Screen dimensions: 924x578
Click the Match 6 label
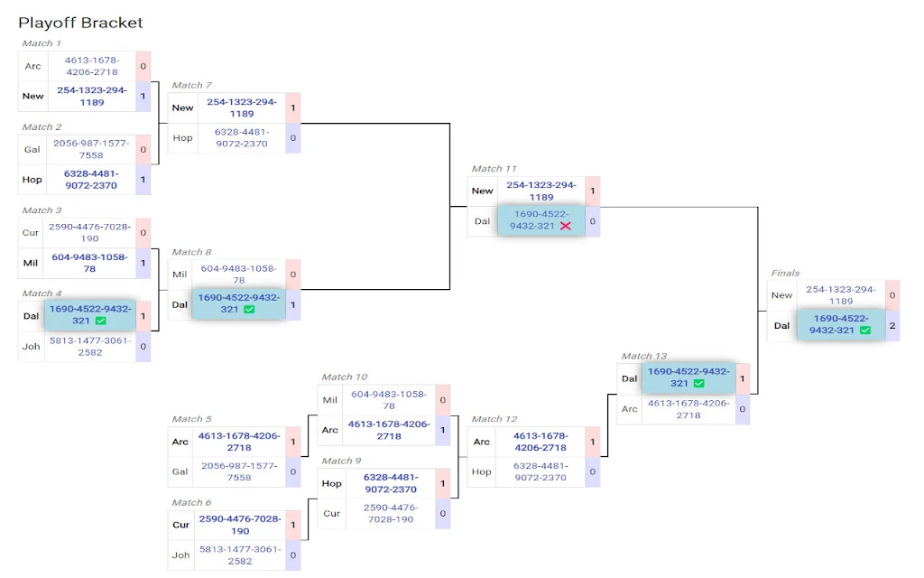191,502
